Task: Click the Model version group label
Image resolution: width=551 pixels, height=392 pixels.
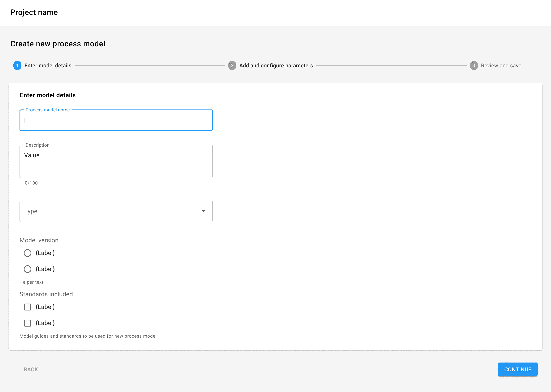Action: (39, 240)
